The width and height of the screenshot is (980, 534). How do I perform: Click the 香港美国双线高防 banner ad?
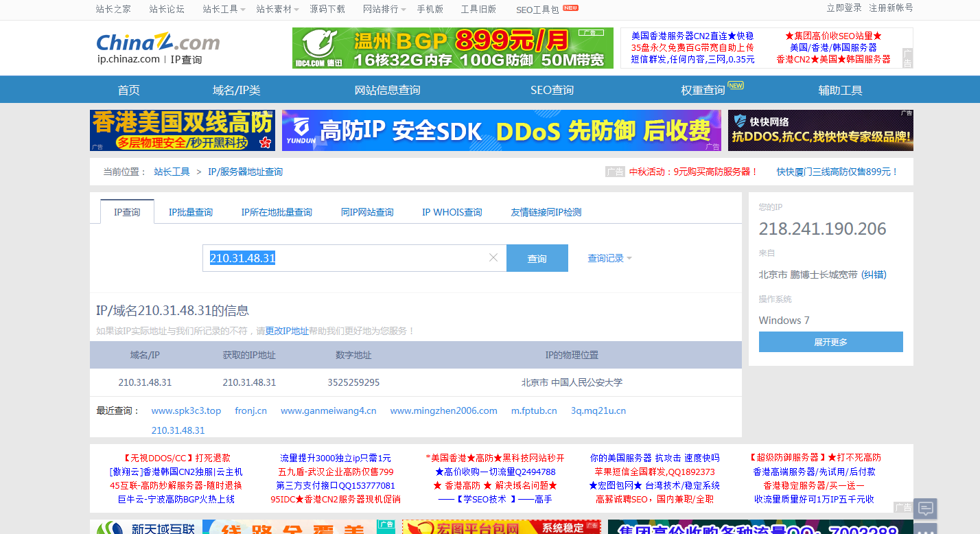coord(183,130)
